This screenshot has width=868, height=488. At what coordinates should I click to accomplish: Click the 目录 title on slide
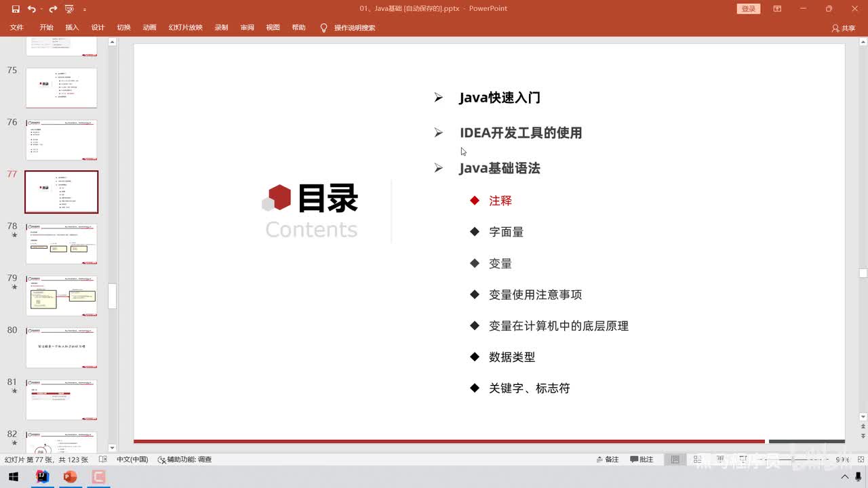328,199
